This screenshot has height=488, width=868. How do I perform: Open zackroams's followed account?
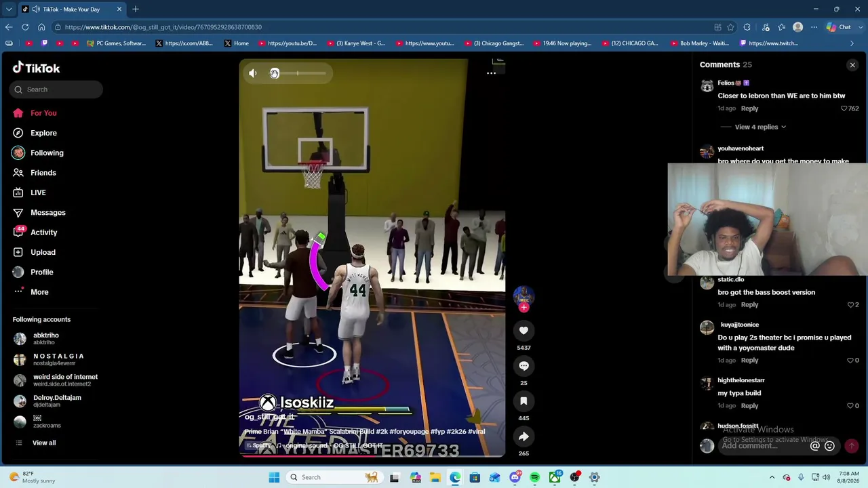coord(37,422)
